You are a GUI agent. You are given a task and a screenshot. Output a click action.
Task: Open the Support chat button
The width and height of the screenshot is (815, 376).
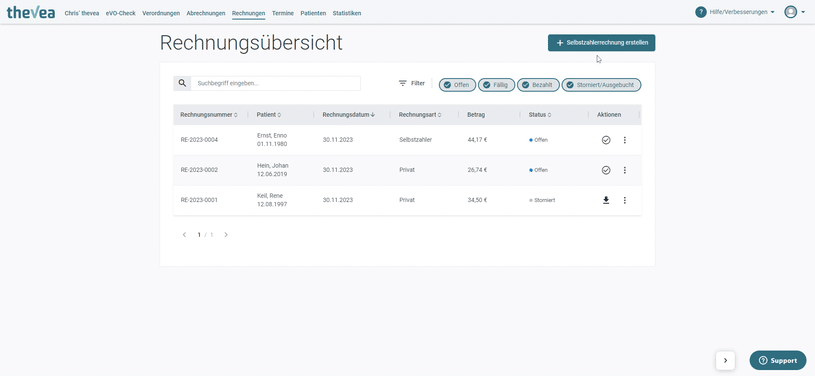tap(778, 360)
